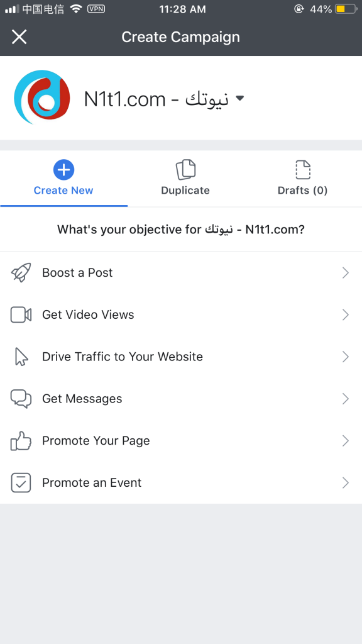The image size is (362, 644).
Task: Tap the thumbs-up Promote Page icon
Action: [x=21, y=441]
